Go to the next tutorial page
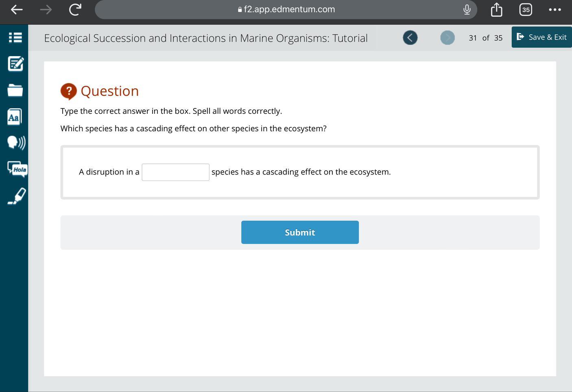This screenshot has height=392, width=572. click(x=447, y=38)
